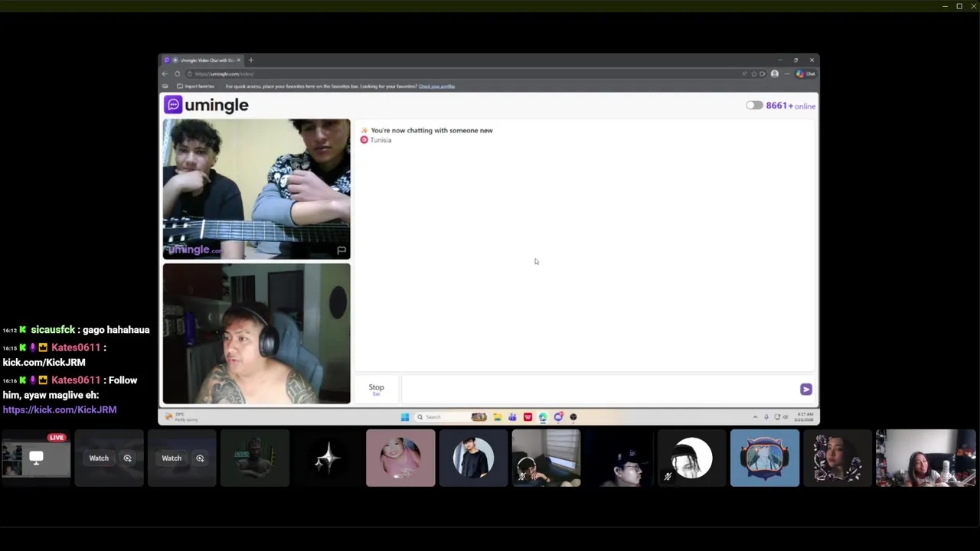Click the taskbar clock showing 8:17 AM
The image size is (980, 551).
click(x=803, y=417)
